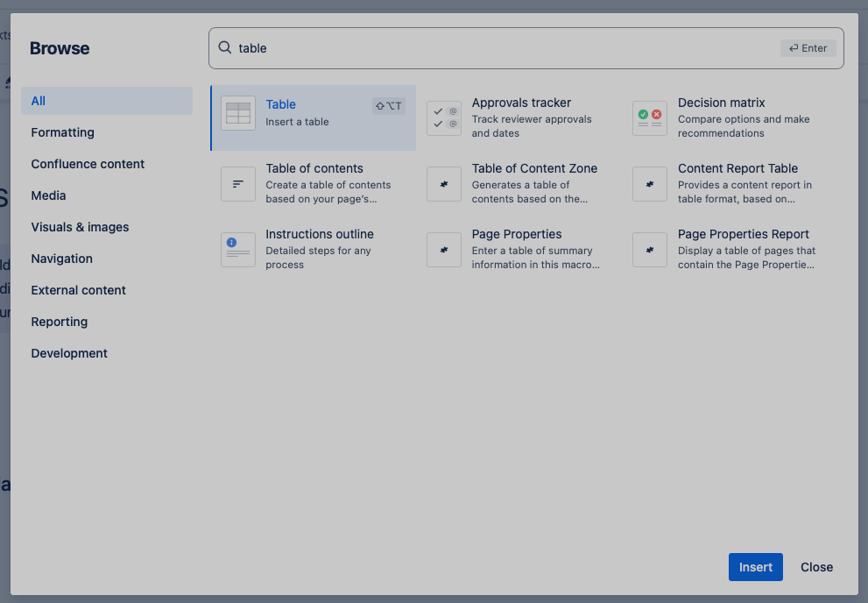Choose 'Decision matrix' title
Viewport: 868px width, 603px height.
coord(722,103)
